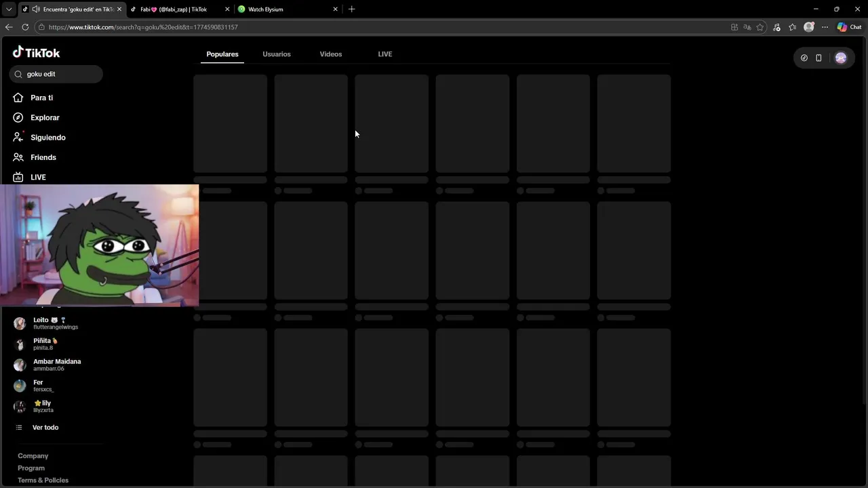Viewport: 868px width, 488px height.
Task: Open Edge settings three-dots menu
Action: click(x=825, y=27)
